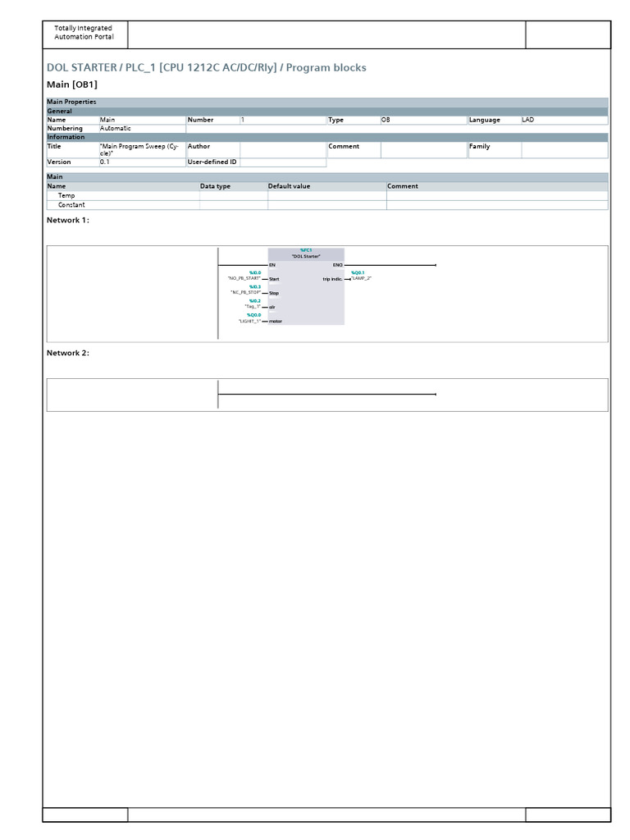This screenshot has width=630, height=840.
Task: Click the EN input pin of DOL Starter
Action: click(272, 265)
